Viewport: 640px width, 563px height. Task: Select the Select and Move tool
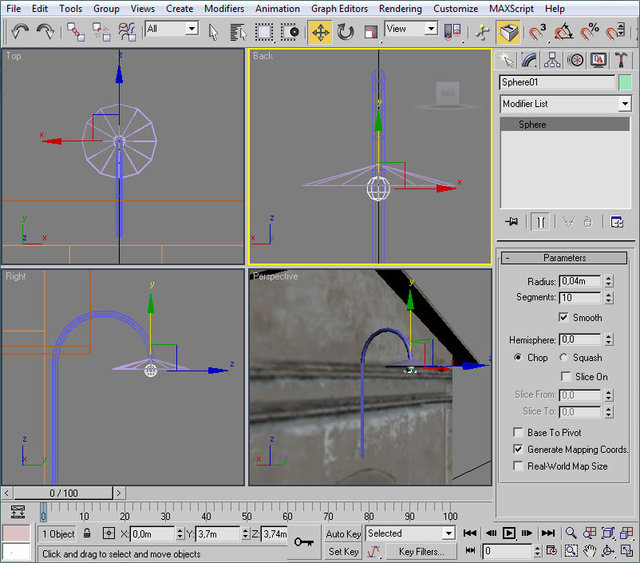click(x=320, y=31)
